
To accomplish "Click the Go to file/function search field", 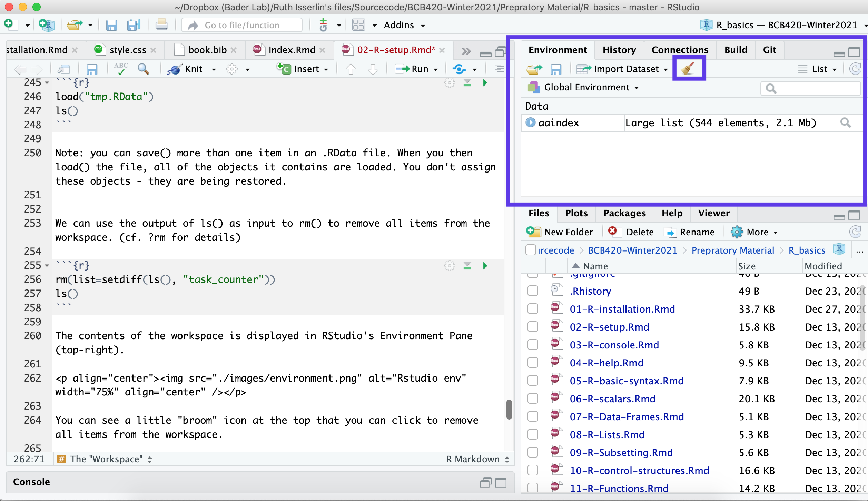I will pos(241,25).
